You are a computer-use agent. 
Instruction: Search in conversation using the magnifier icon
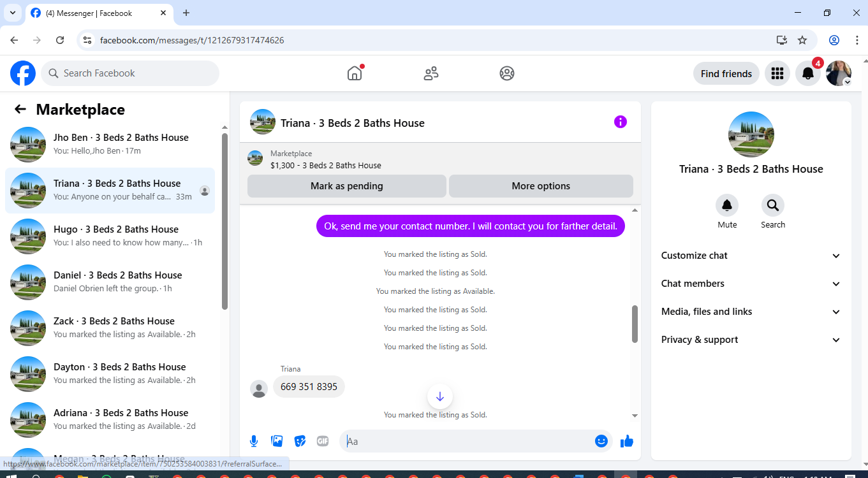tap(773, 205)
